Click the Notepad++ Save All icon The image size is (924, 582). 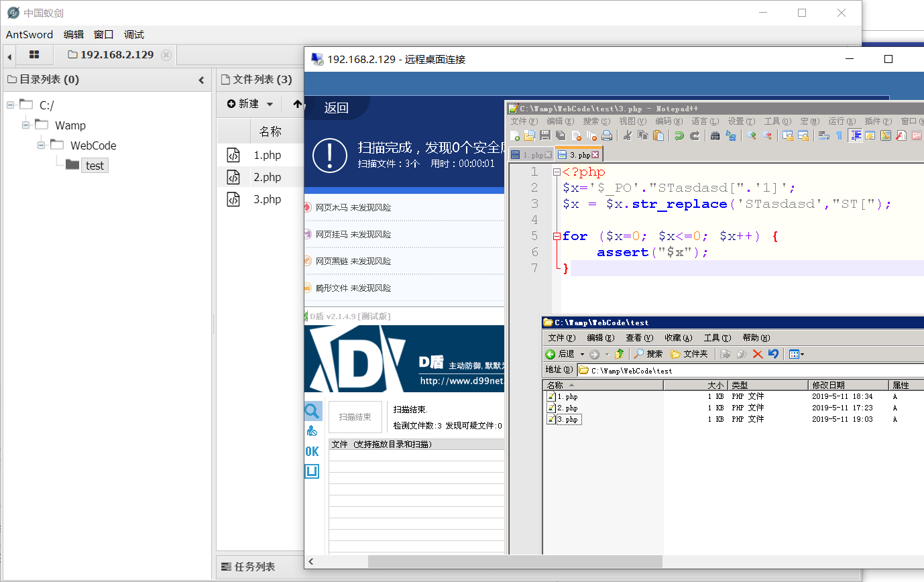[x=561, y=135]
